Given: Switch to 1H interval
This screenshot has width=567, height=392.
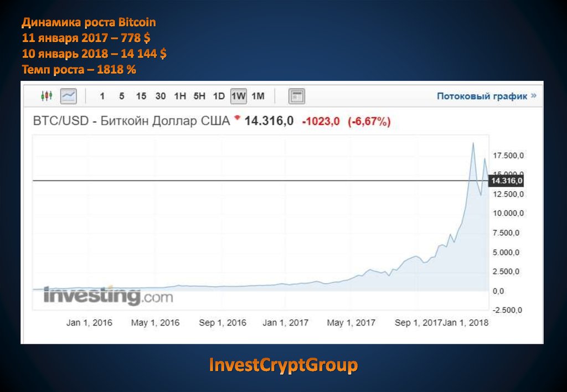Looking at the screenshot, I should click(x=180, y=96).
